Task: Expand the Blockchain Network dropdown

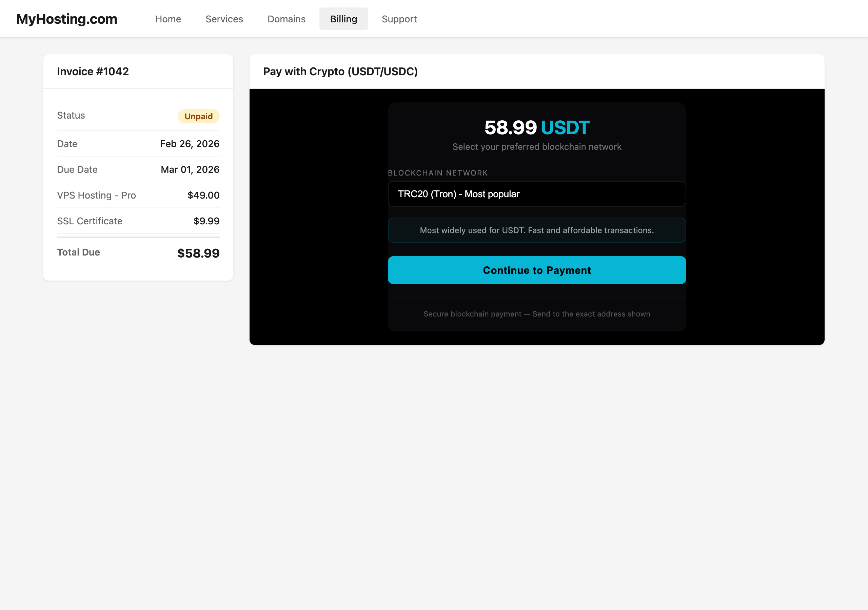Action: tap(536, 194)
